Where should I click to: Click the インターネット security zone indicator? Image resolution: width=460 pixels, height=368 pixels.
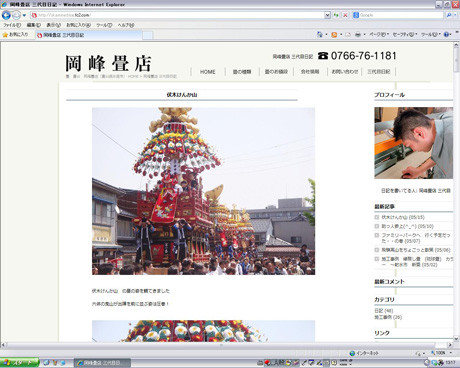(364, 353)
